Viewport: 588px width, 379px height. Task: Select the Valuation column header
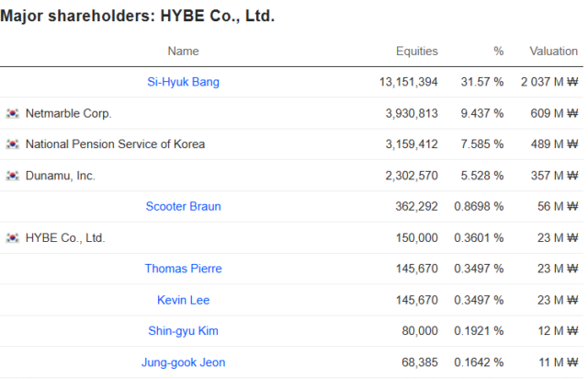pyautogui.click(x=553, y=52)
